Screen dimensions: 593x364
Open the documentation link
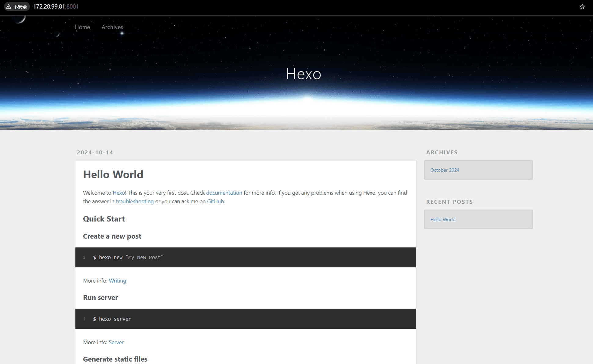(224, 193)
